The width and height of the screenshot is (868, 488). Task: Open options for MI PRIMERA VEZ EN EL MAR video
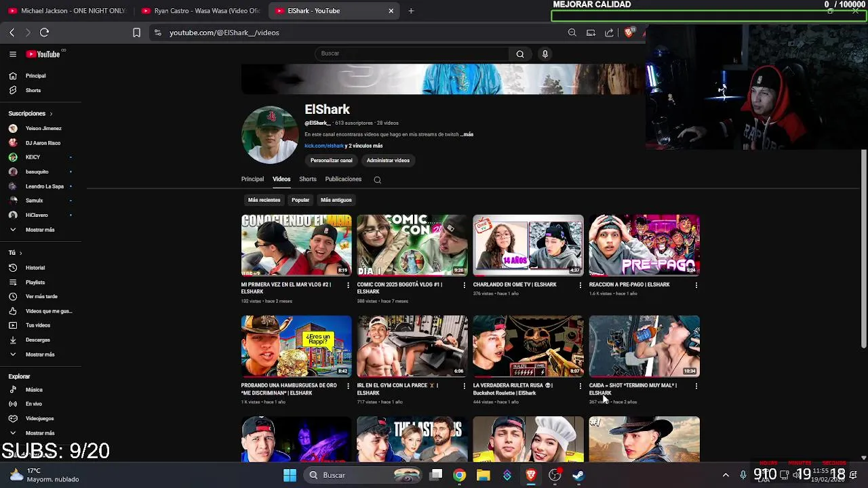348,285
